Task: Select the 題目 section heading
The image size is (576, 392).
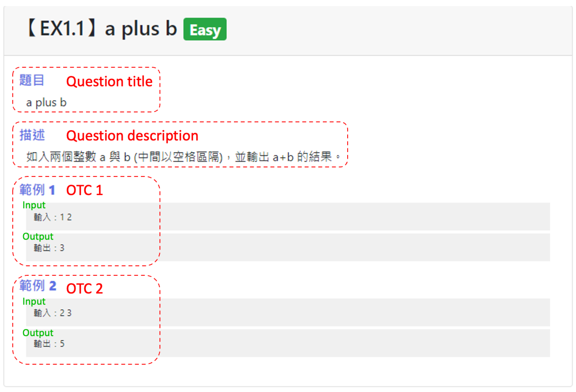Action: [x=31, y=80]
